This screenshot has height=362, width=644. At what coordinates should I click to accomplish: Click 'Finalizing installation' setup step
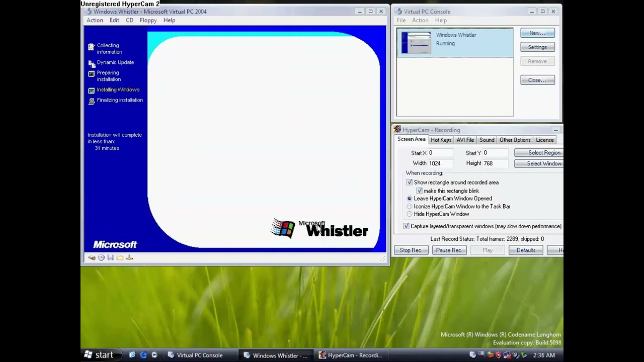tap(120, 100)
